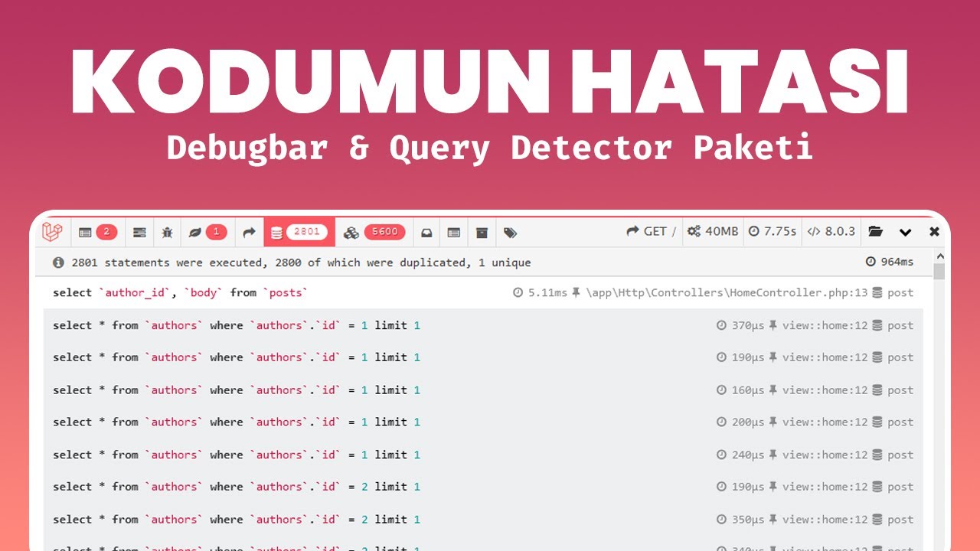This screenshot has width=980, height=551.
Task: Open the folder icon to load stored requests
Action: point(875,232)
